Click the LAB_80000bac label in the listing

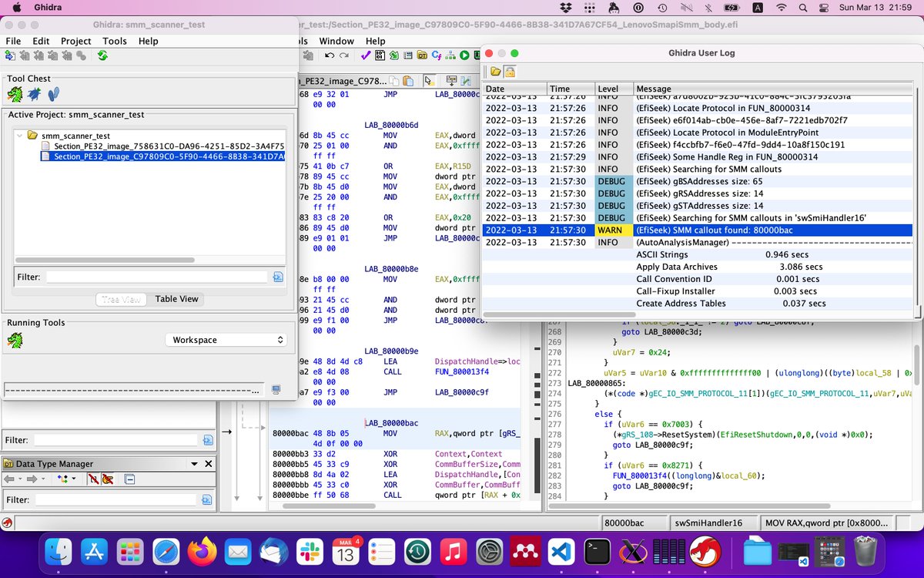(391, 423)
